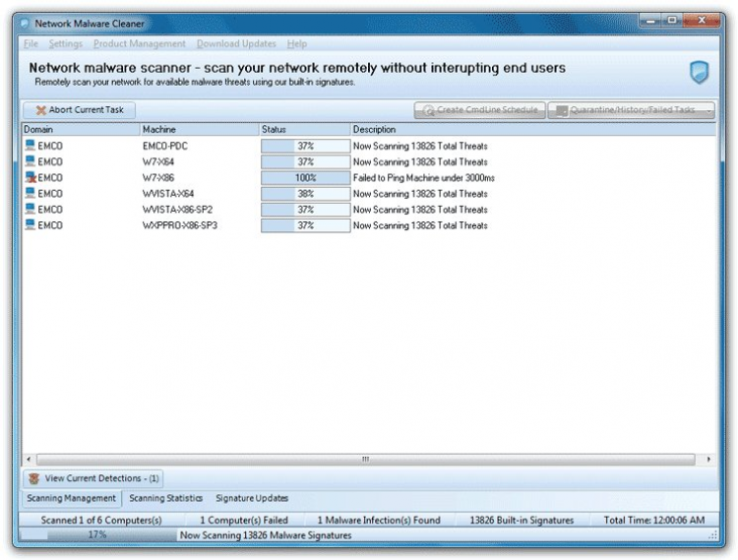Screen dimensions: 738x560
Task: Click the Create CmdLine Schedule button
Action: (x=479, y=110)
